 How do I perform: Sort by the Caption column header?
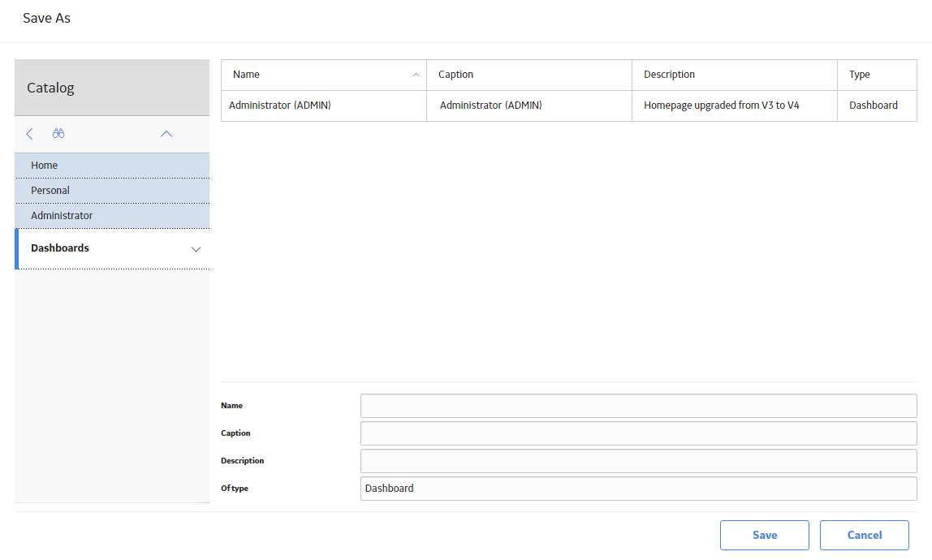[529, 75]
